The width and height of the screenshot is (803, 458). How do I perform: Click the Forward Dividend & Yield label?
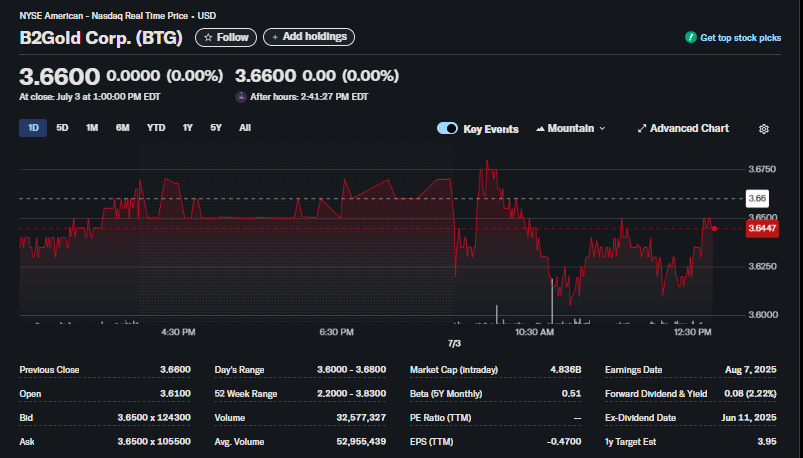(x=656, y=394)
